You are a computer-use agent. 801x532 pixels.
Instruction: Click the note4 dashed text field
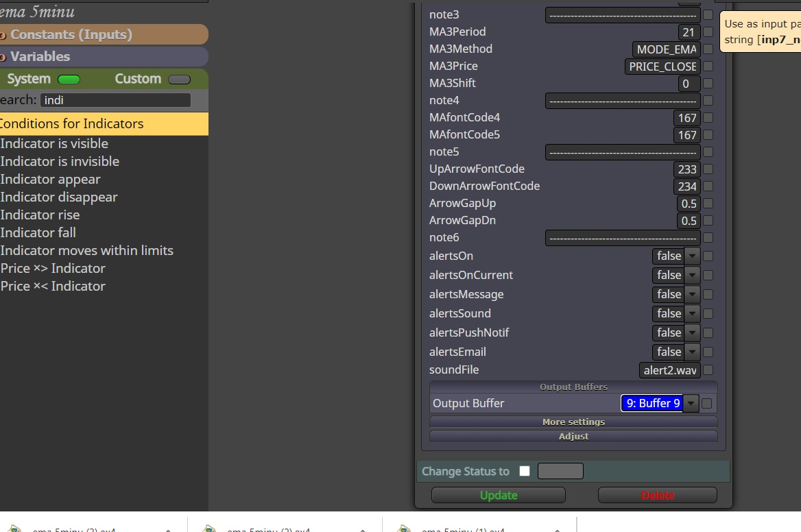click(x=623, y=101)
